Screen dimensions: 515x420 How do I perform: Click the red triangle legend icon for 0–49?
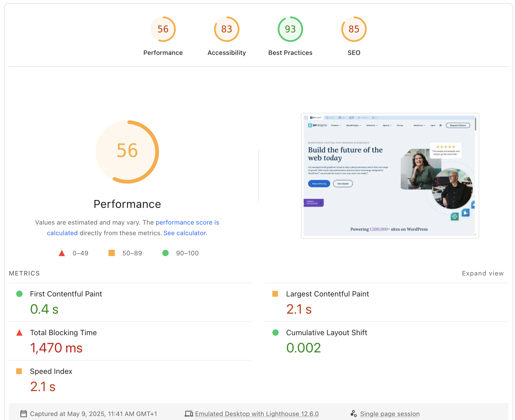coord(62,253)
